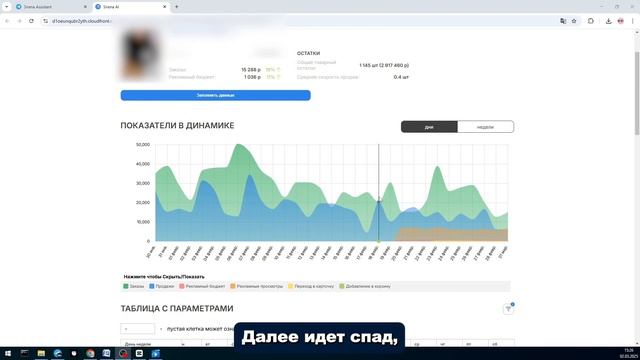The width and height of the screenshot is (640, 360).
Task: Toggle the blue Продажи legend series
Action: click(x=162, y=286)
